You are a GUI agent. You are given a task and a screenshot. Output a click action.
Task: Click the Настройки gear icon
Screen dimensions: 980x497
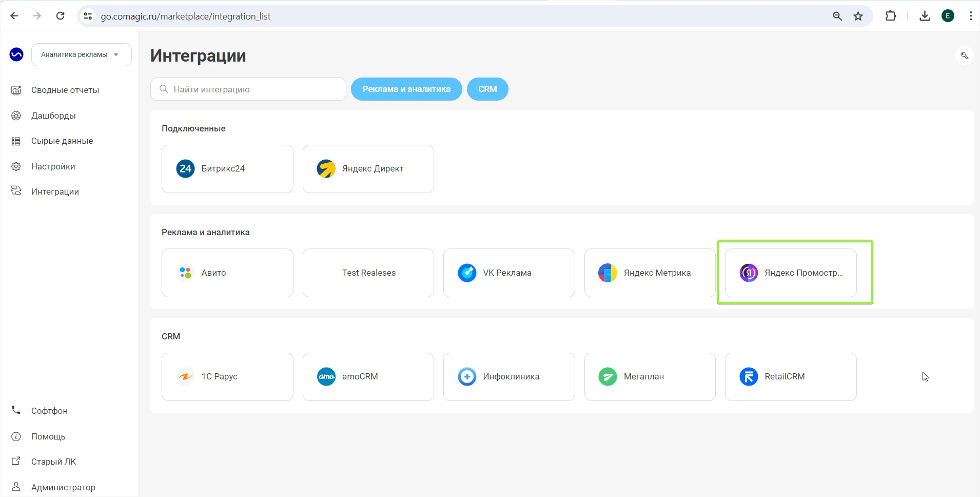[16, 166]
